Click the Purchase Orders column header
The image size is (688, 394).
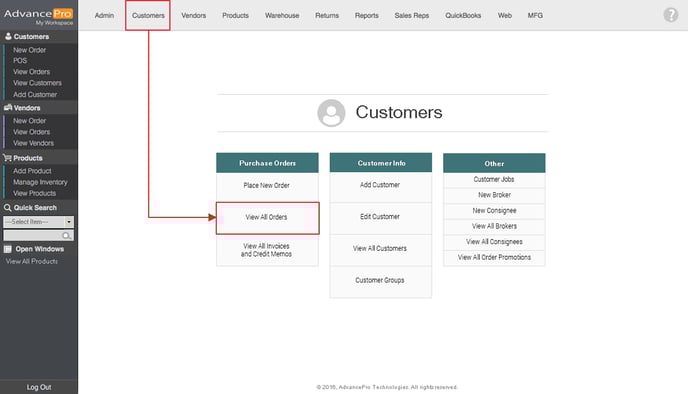click(267, 163)
